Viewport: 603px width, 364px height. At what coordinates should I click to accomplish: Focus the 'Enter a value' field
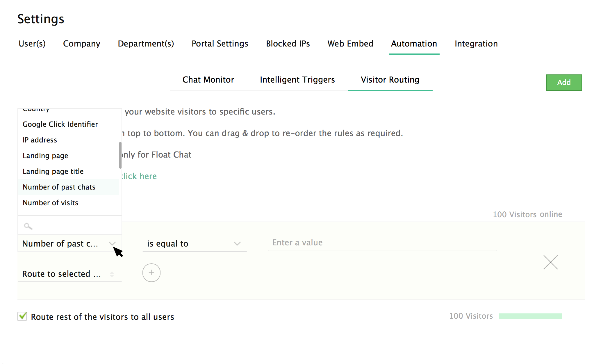tap(382, 243)
